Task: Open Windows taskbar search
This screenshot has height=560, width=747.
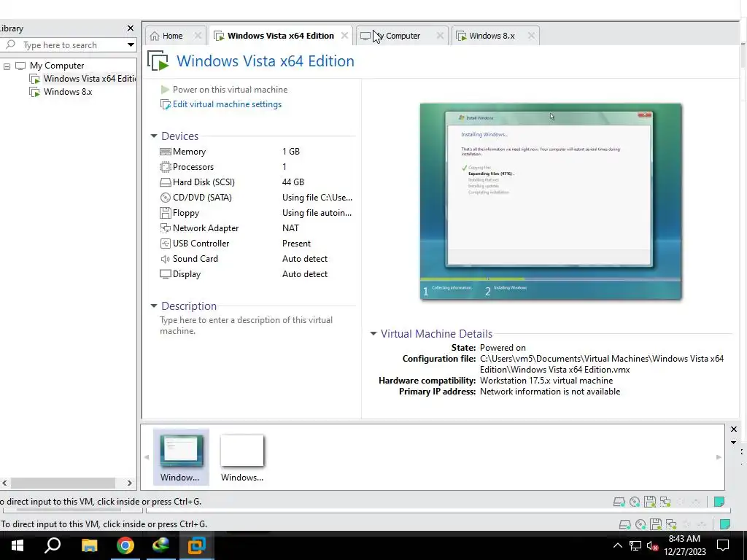Action: click(52, 545)
